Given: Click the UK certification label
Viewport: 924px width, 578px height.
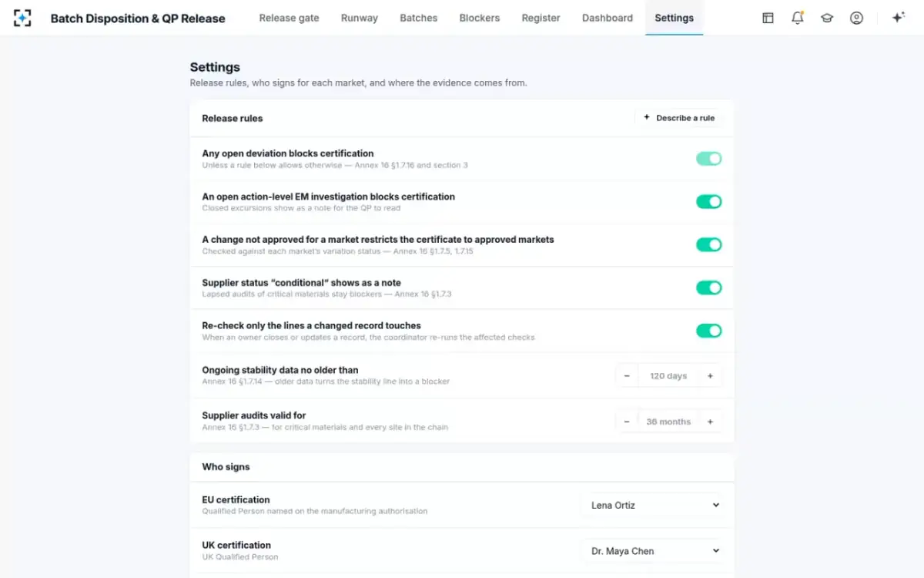Looking at the screenshot, I should pos(236,545).
